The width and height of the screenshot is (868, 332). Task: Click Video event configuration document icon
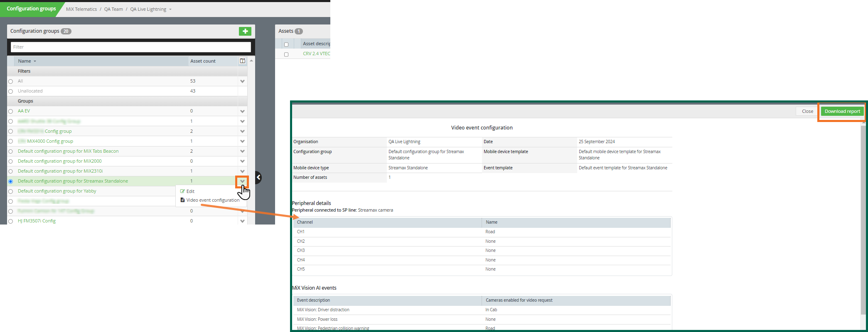tap(182, 200)
